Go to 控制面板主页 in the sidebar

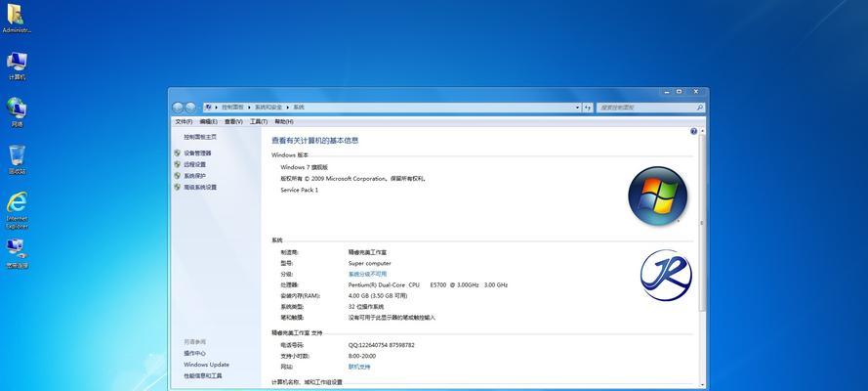(200, 137)
